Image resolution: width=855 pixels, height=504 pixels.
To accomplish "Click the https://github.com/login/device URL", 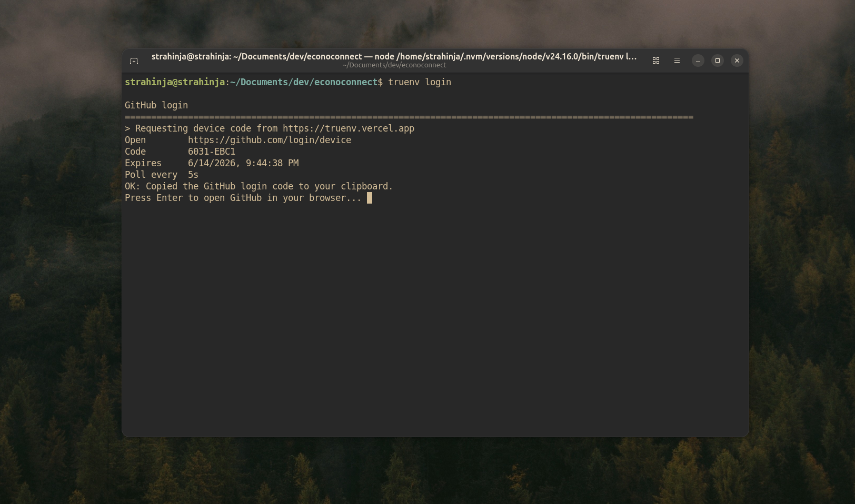I will tap(270, 140).
